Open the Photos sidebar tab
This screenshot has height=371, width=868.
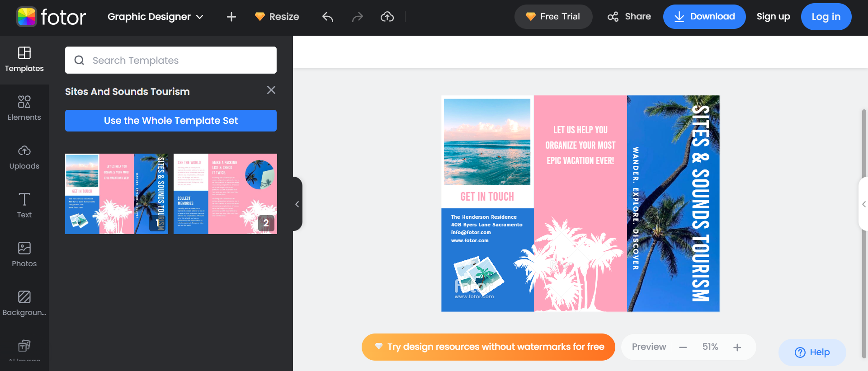(24, 255)
